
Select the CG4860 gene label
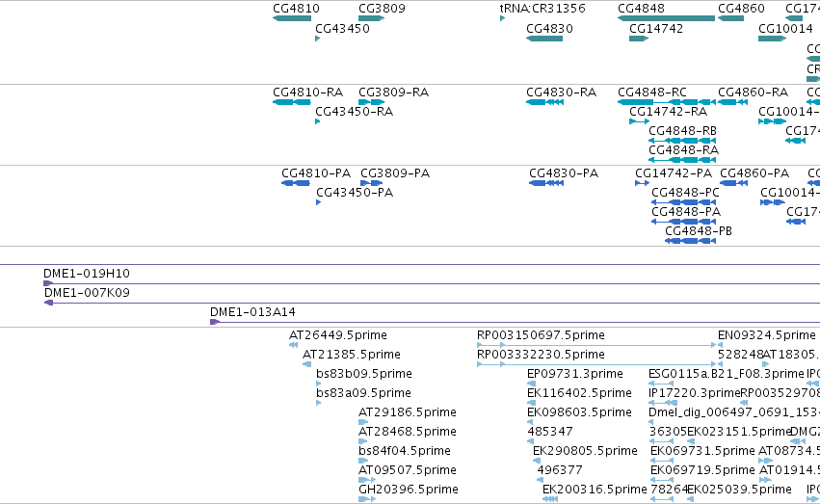coord(741,9)
